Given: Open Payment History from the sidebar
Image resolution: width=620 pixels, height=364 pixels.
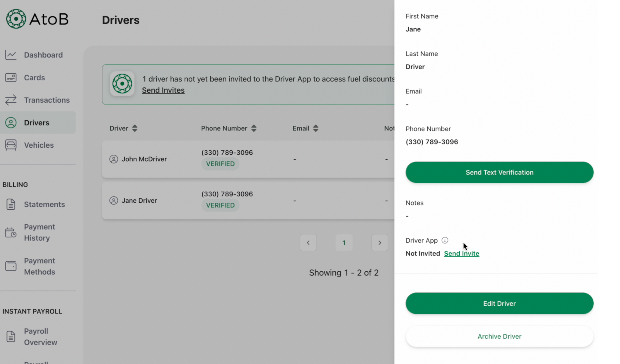Looking at the screenshot, I should pos(39,232).
